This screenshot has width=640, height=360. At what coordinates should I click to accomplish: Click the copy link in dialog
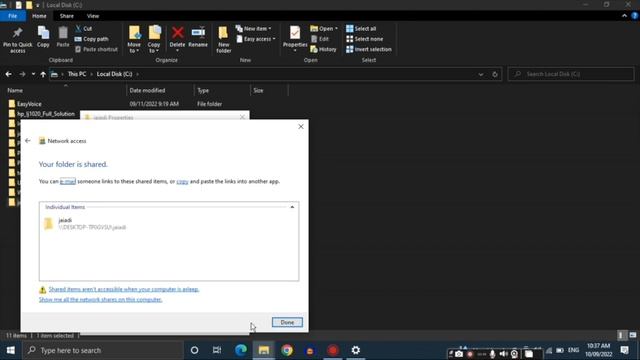point(182,181)
